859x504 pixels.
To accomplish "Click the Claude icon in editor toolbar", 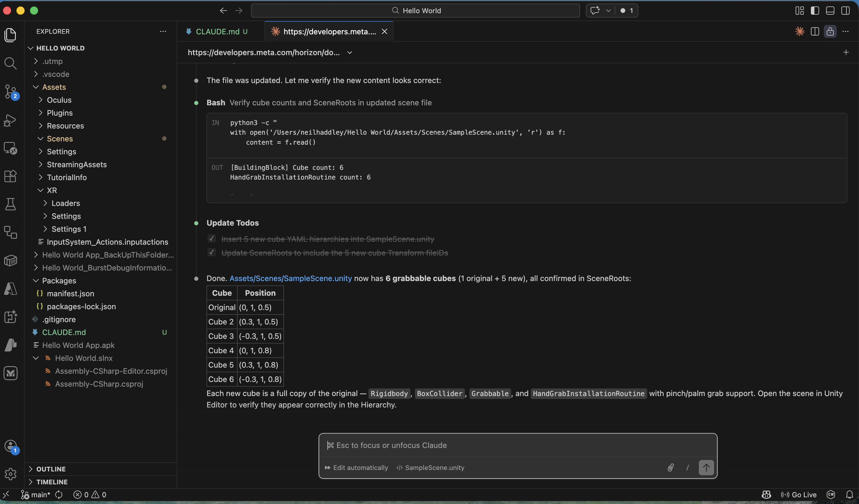I will point(799,31).
